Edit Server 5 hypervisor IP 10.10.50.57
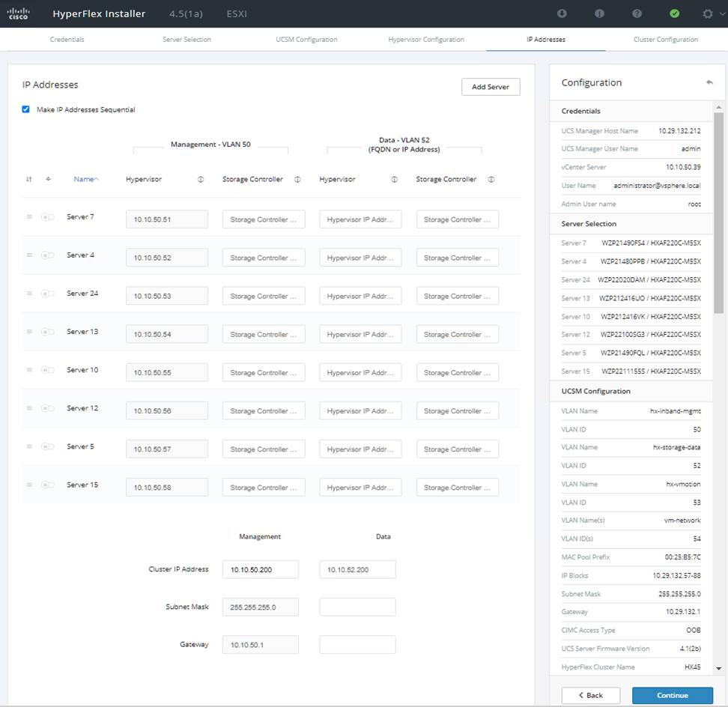The width and height of the screenshot is (728, 707). pyautogui.click(x=167, y=449)
